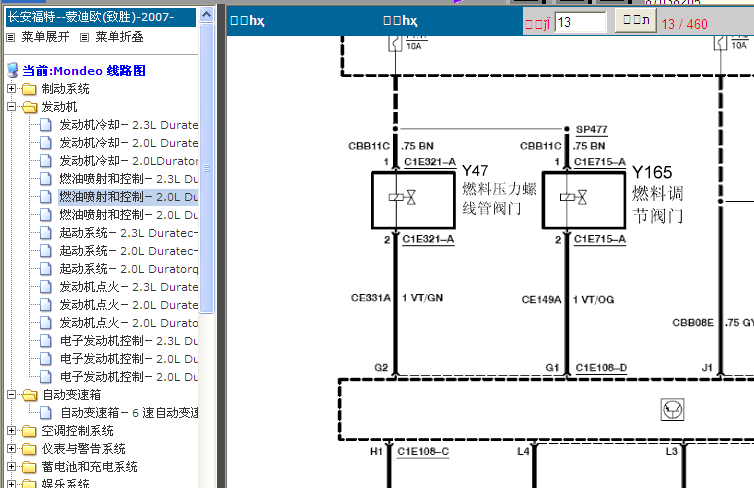Open 发动机点火- 2.3L Duratec diagram entry
The image size is (754, 488).
128,287
